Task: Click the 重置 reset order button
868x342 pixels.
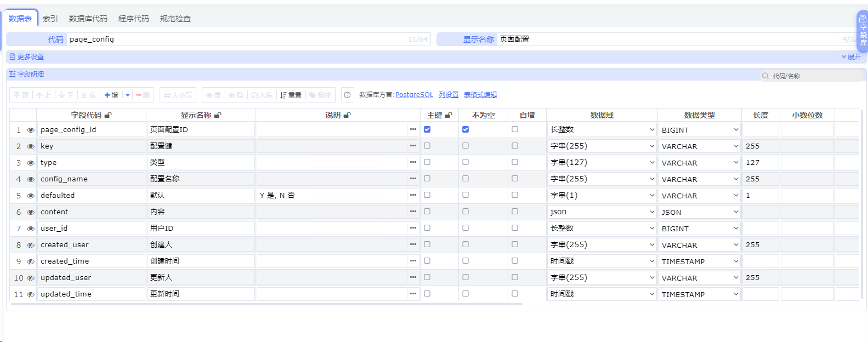Action: tap(291, 95)
